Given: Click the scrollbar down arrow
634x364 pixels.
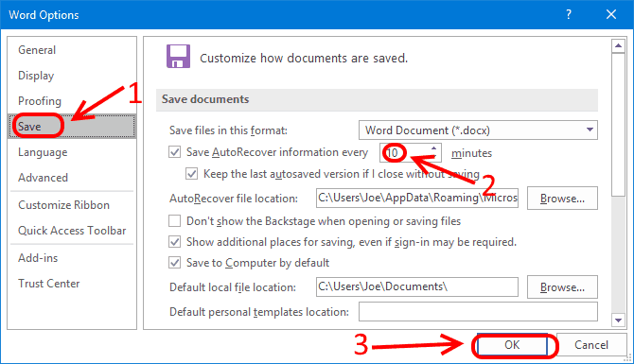Looking at the screenshot, I should pos(618,320).
